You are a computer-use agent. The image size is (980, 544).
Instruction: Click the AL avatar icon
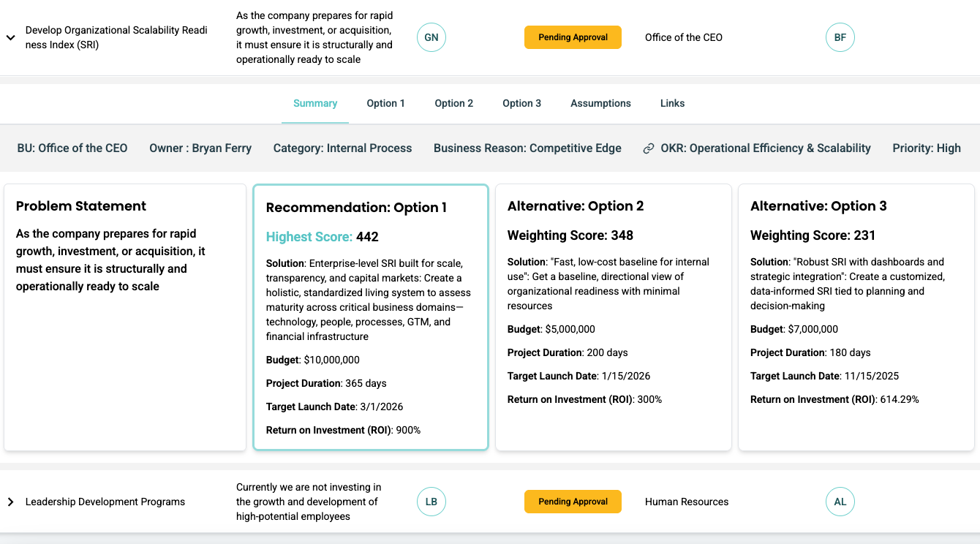[x=840, y=502]
